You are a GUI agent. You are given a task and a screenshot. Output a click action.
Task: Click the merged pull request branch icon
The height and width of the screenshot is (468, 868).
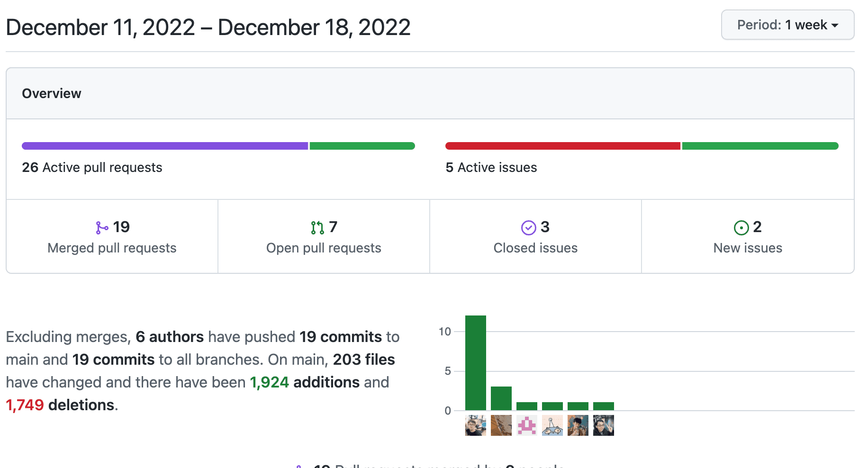(x=101, y=228)
